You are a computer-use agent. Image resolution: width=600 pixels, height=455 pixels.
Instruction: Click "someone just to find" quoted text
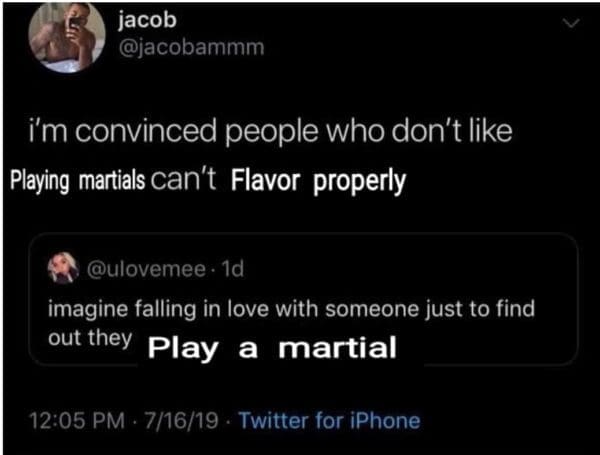[430, 309]
